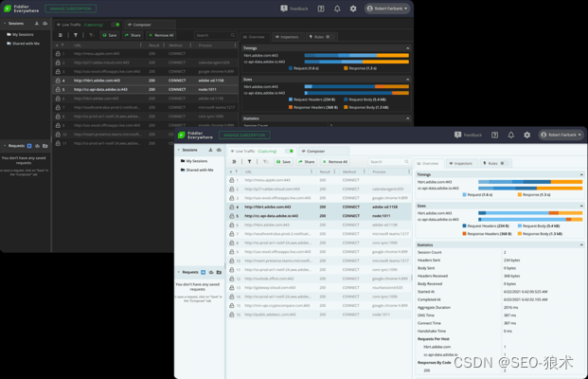The width and height of the screenshot is (588, 379).
Task: Click the share sessions icon in light window Sessions header
Action: tap(219, 150)
